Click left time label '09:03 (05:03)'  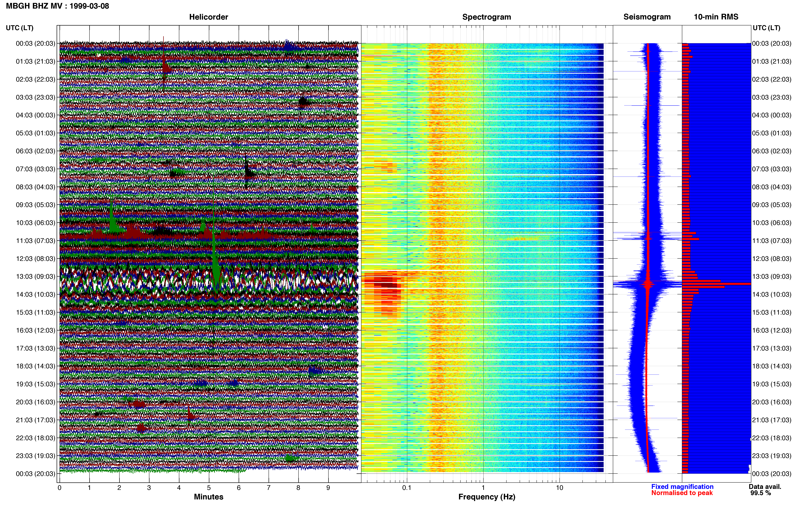click(35, 205)
